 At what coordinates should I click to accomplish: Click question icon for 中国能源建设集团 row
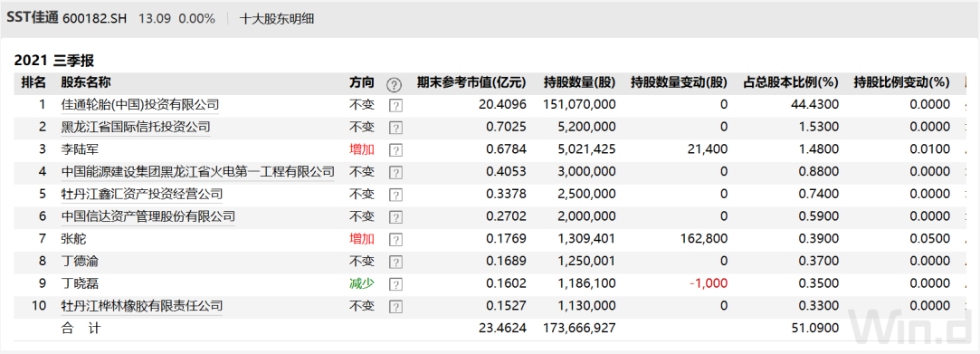tap(395, 173)
